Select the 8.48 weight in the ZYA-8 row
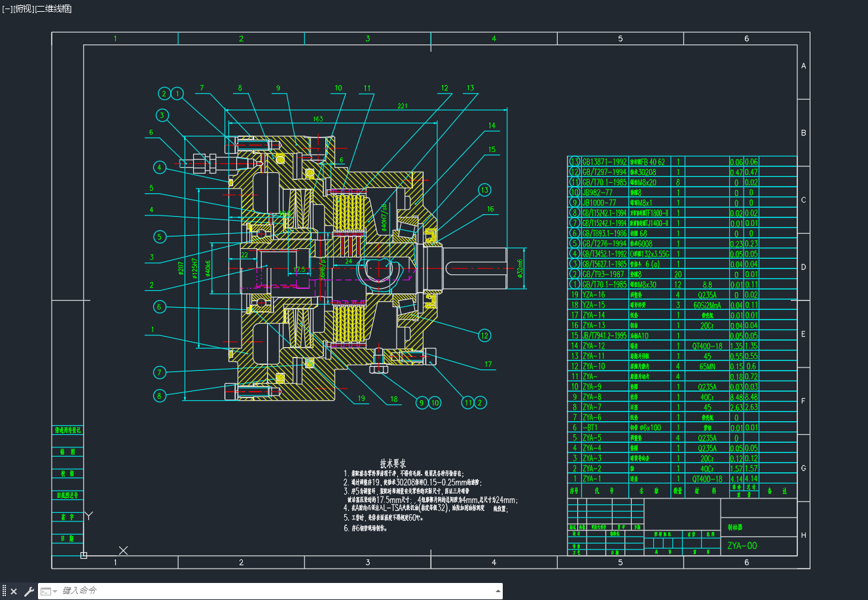 point(736,397)
